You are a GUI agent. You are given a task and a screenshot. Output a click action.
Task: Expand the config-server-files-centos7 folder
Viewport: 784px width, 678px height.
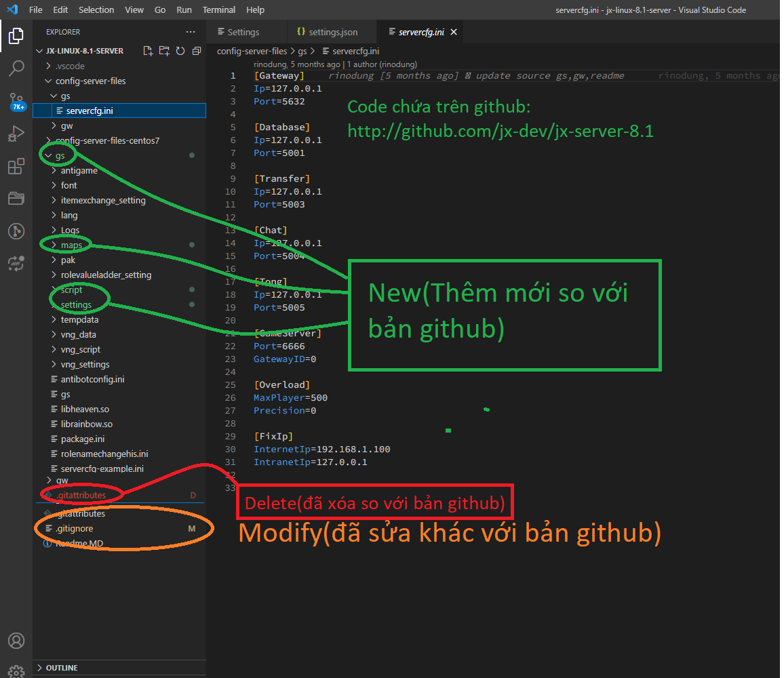click(x=119, y=140)
